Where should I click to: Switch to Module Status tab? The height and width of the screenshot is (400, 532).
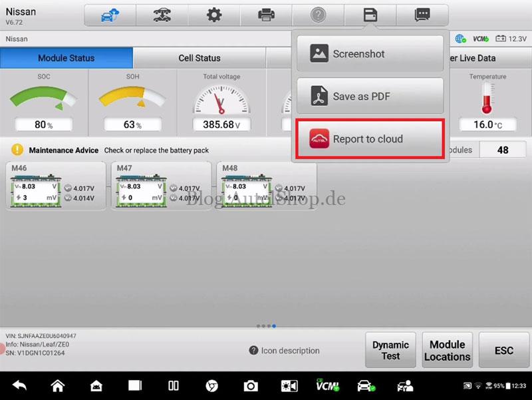click(66, 58)
